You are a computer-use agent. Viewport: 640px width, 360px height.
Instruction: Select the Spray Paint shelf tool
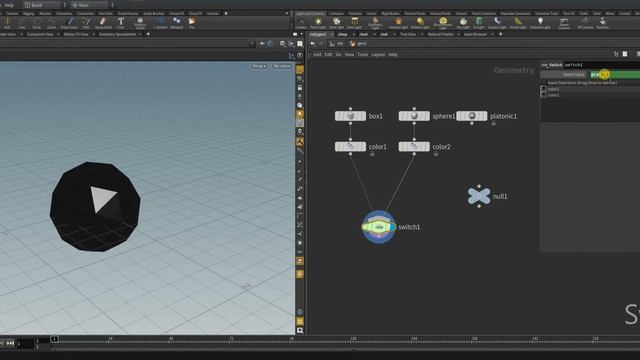[103, 23]
